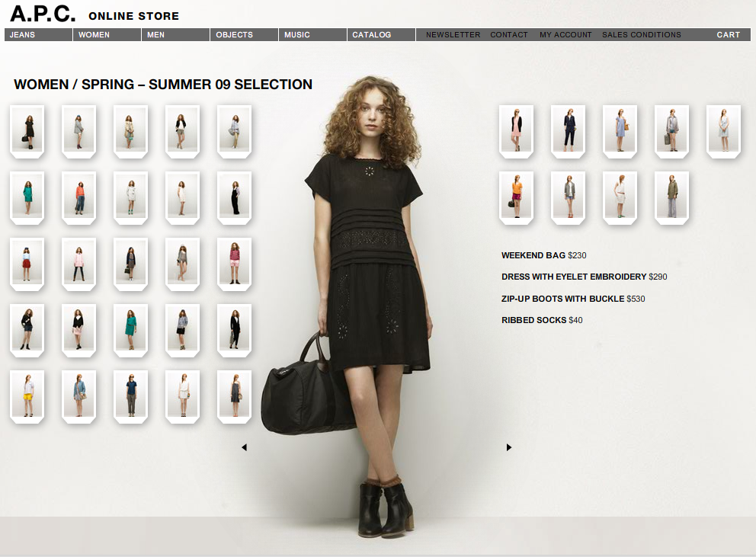Go to the NEWSLETTER page
The width and height of the screenshot is (756, 557).
(x=453, y=35)
